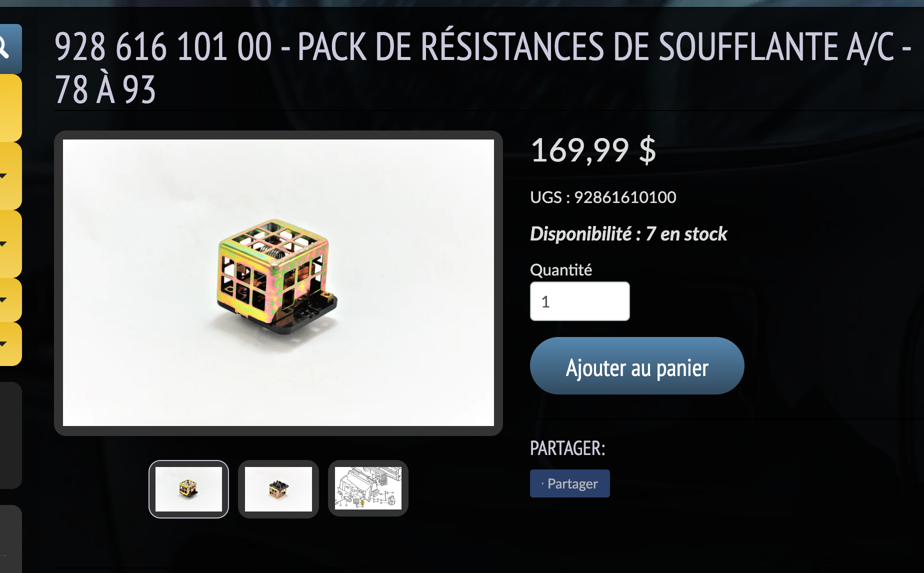The height and width of the screenshot is (573, 924).
Task: Show the second thumbnail with black connector top
Action: (x=278, y=489)
